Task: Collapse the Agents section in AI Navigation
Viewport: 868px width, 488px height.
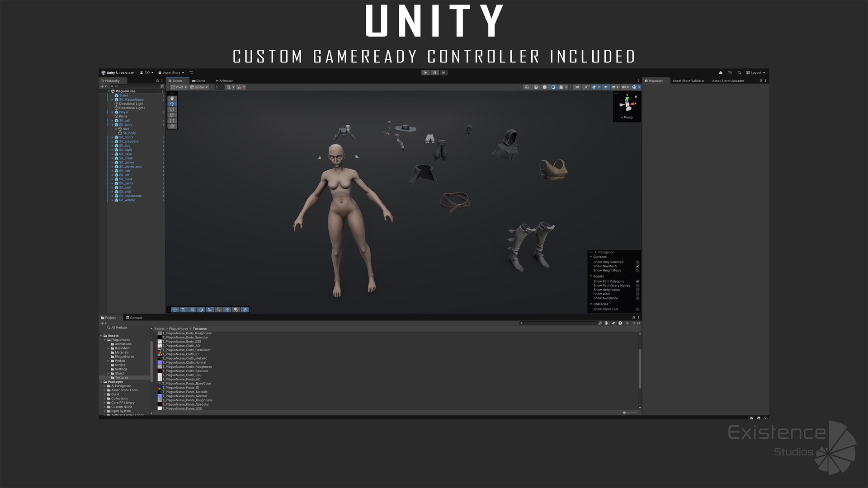Action: (591, 277)
